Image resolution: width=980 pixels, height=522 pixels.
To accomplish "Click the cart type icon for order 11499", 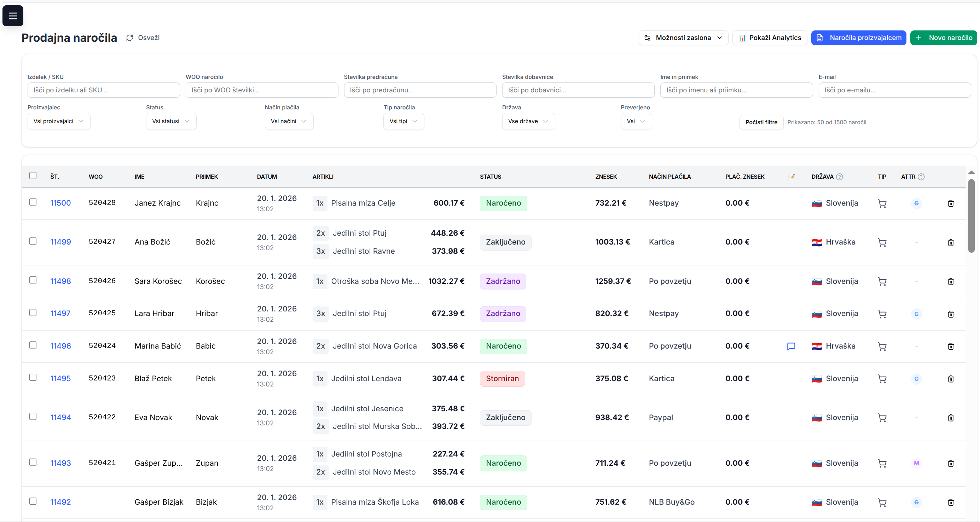I will point(882,242).
